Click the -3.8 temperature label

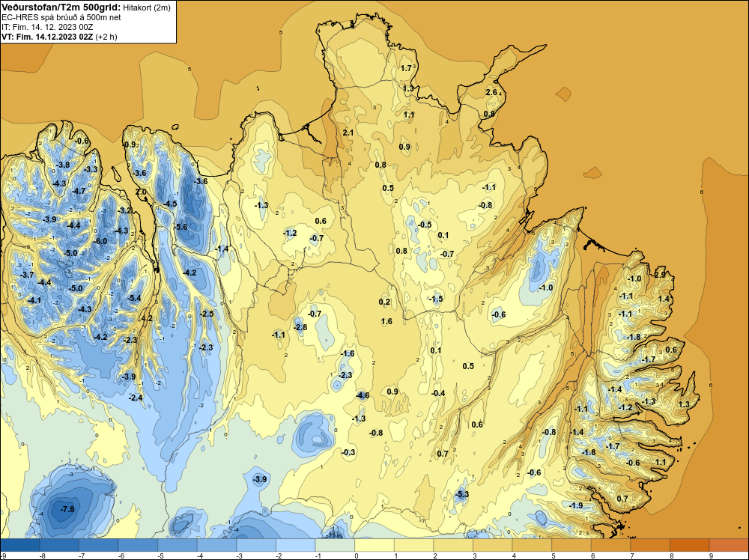tap(63, 165)
